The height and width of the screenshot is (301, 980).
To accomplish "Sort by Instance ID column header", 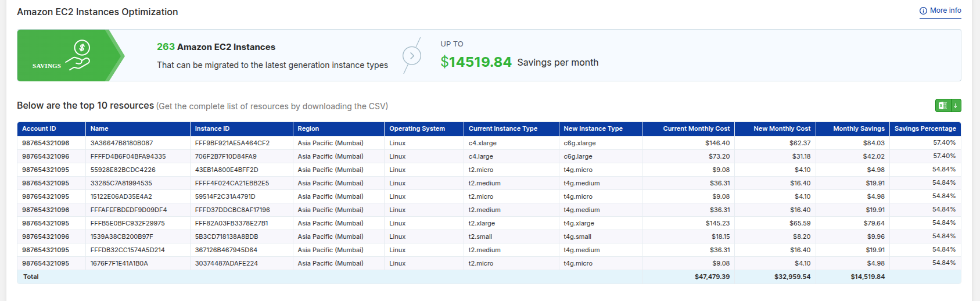I will point(212,129).
